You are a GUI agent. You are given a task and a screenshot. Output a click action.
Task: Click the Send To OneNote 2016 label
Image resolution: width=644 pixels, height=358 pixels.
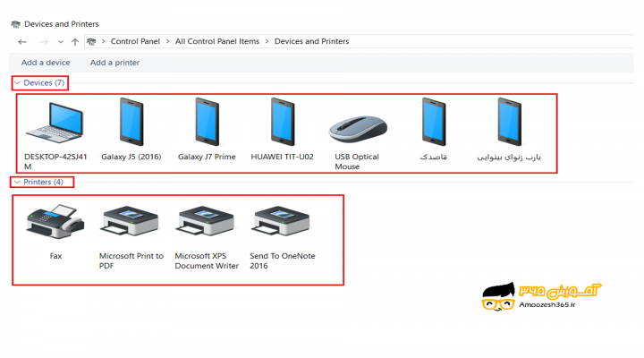282,260
